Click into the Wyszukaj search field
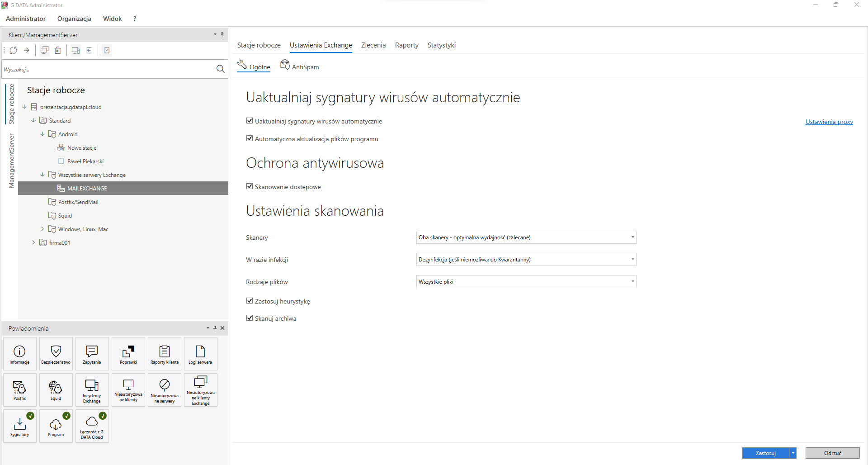 pos(108,69)
